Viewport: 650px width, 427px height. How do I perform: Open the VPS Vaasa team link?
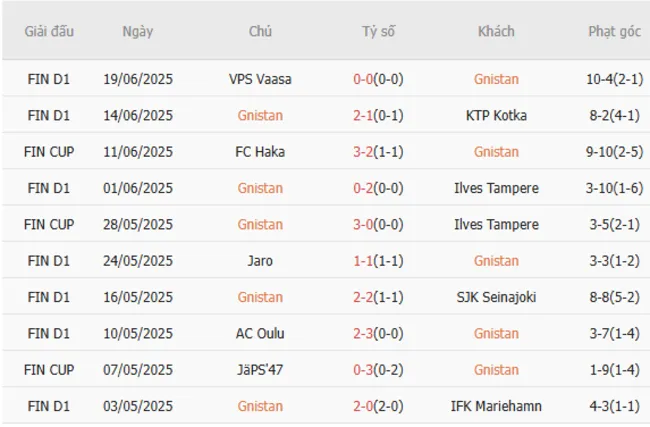tap(260, 79)
